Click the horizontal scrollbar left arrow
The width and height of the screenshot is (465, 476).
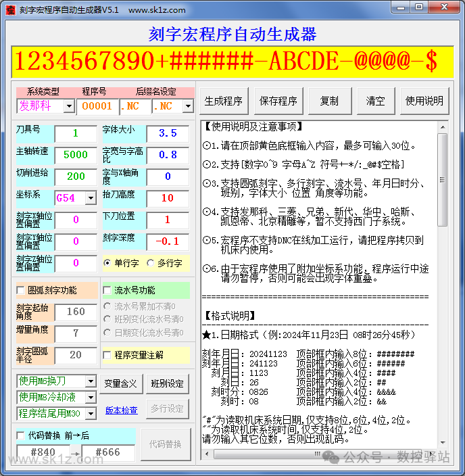point(207,454)
